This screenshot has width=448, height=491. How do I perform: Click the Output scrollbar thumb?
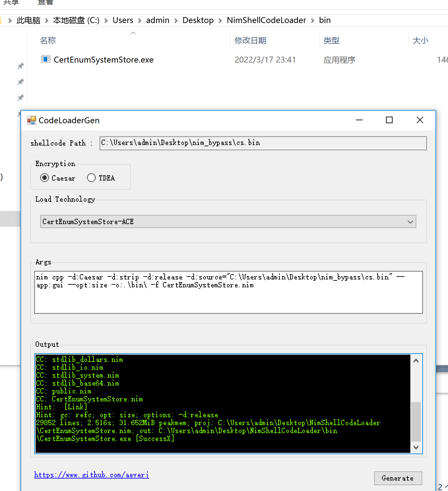[416, 421]
